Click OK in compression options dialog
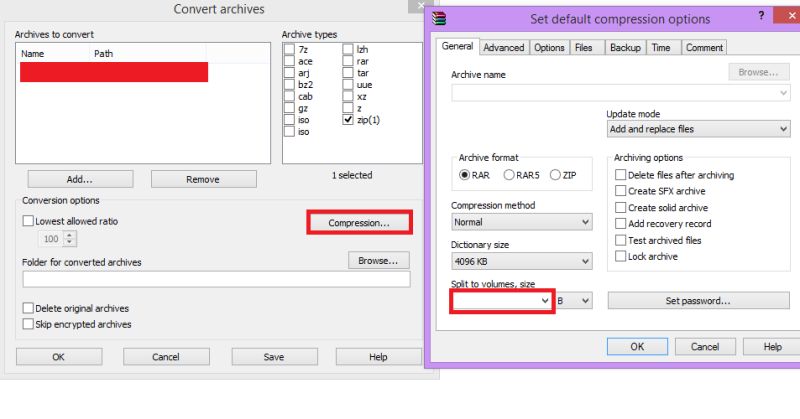This screenshot has height=419, width=800. (x=637, y=347)
